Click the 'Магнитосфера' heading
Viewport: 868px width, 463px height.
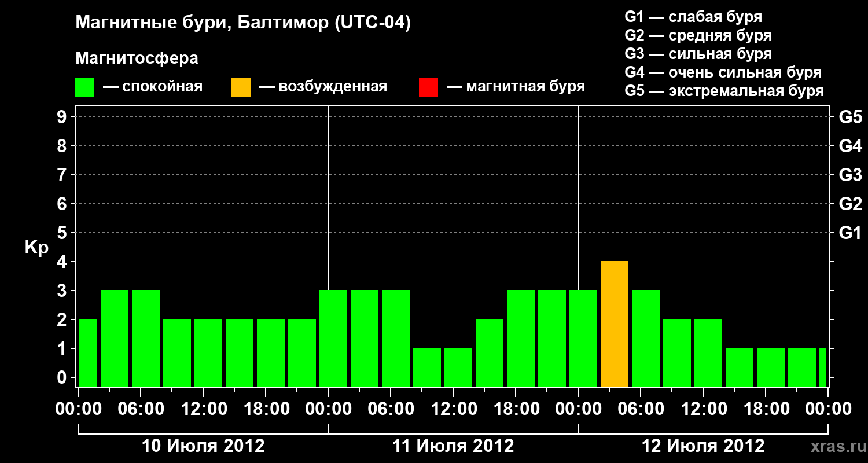[137, 58]
